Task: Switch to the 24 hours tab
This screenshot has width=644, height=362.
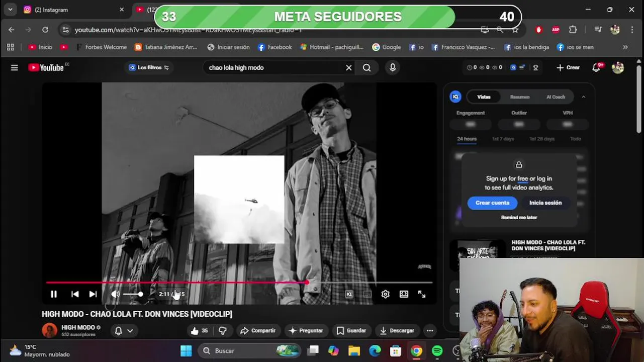Action: click(467, 139)
